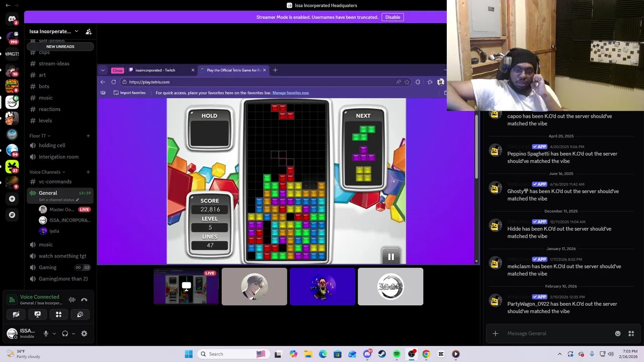This screenshot has width=644, height=362.
Task: Show hidden system tray icons chevron
Action: pos(559,354)
